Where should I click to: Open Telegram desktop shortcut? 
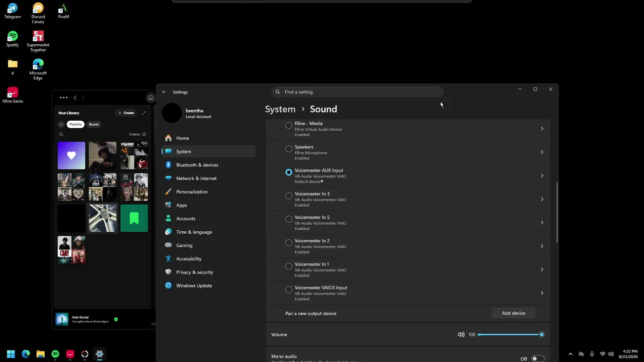pos(13,11)
